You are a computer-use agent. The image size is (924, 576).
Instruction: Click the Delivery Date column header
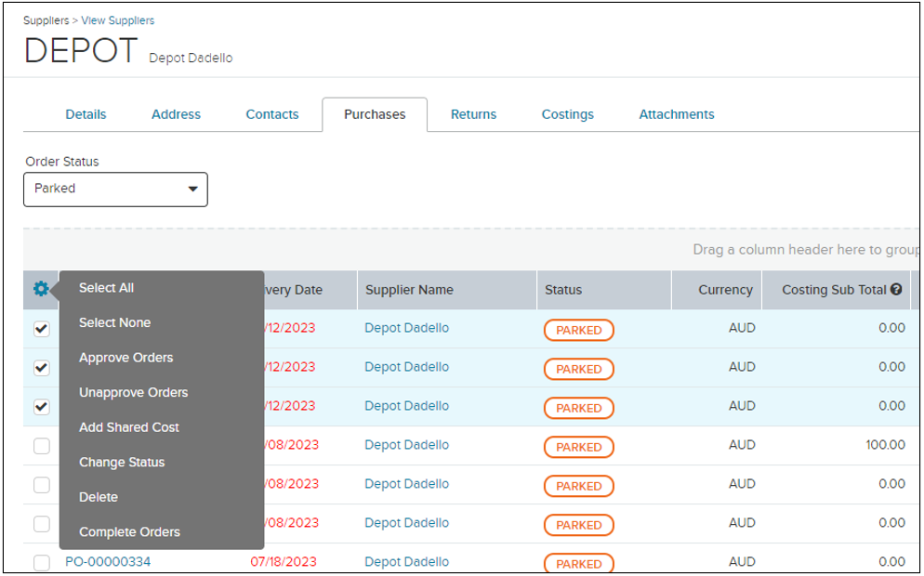tap(294, 290)
